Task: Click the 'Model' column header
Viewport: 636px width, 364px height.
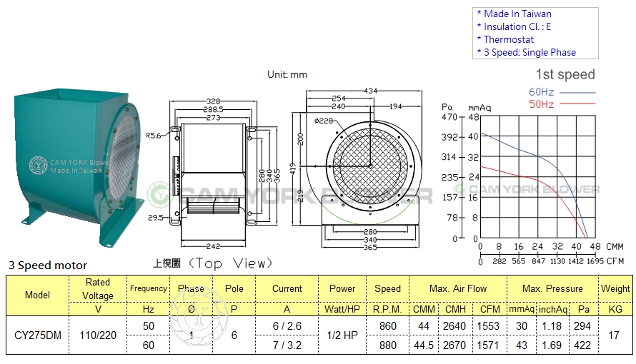Action: [37, 295]
